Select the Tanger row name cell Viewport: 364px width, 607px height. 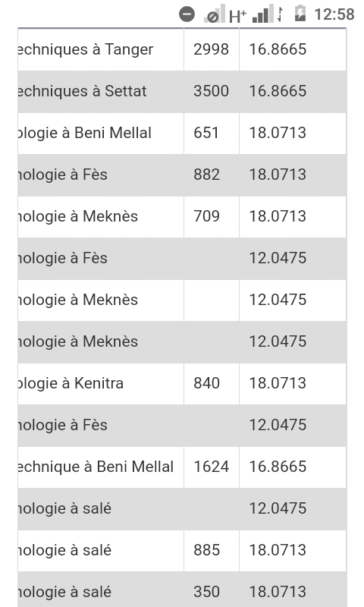(x=101, y=49)
